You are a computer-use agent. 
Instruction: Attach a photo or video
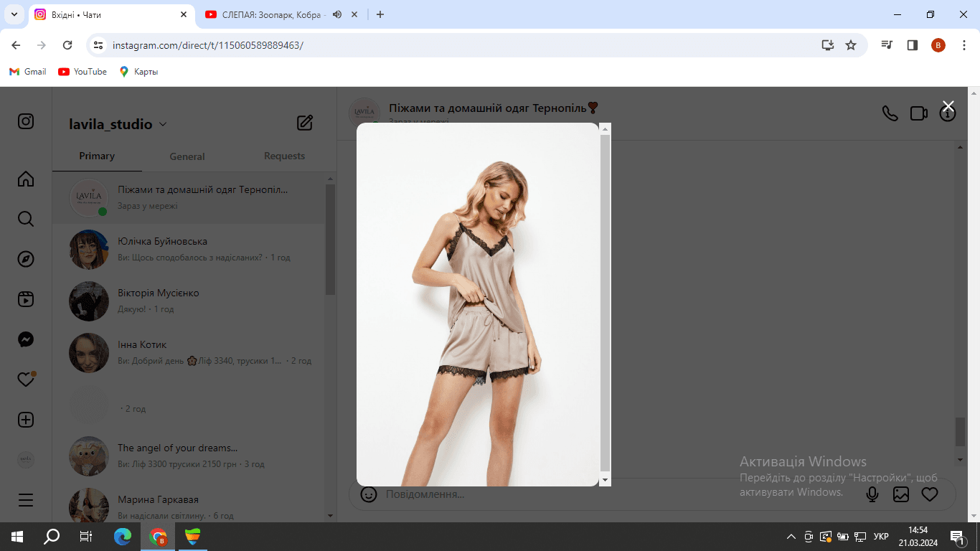coord(901,494)
